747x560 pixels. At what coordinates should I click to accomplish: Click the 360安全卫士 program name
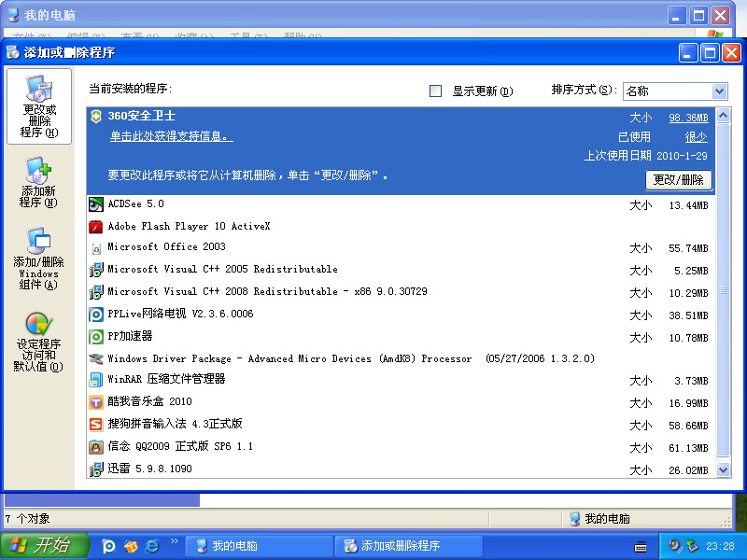click(x=142, y=116)
